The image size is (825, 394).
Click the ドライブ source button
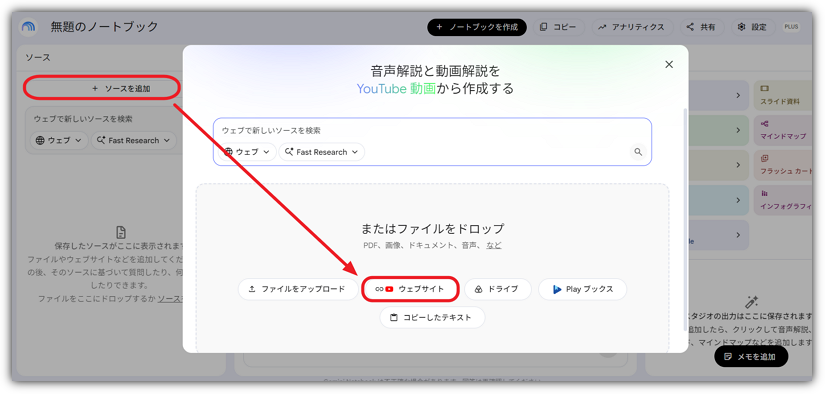click(498, 289)
